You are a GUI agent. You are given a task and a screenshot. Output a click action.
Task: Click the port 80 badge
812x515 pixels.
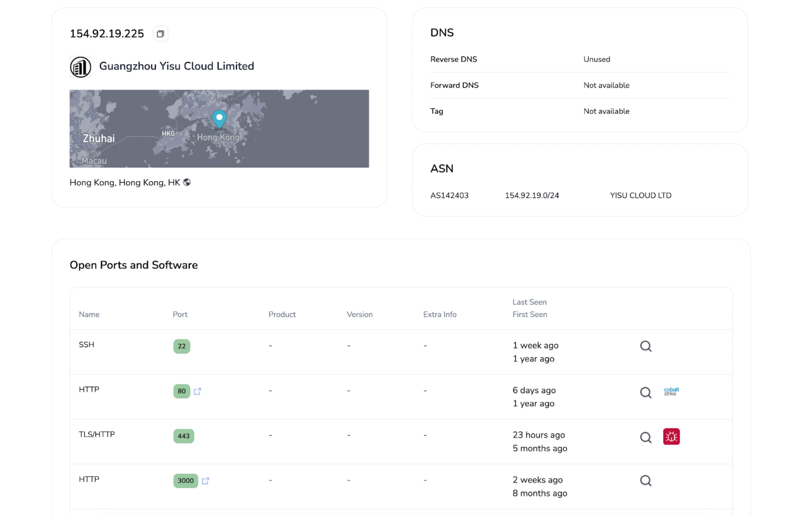tap(182, 391)
